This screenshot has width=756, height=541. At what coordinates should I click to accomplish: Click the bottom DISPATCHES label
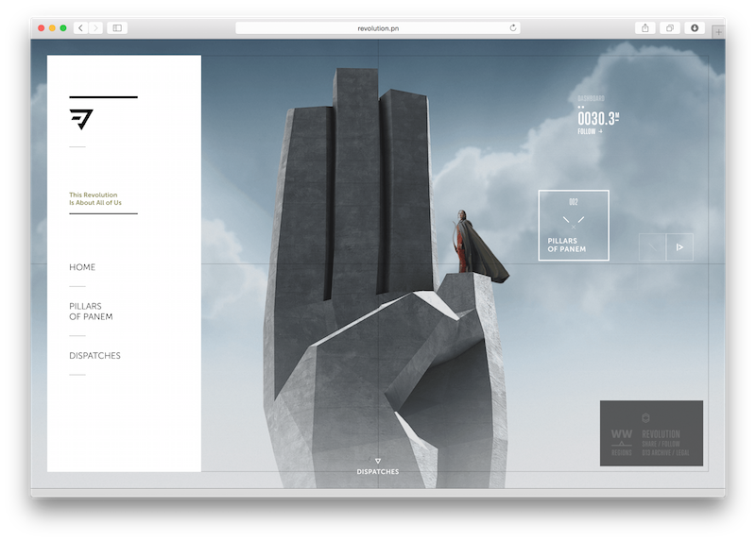click(x=378, y=472)
